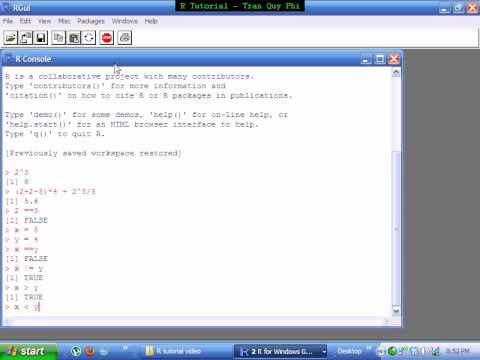This screenshot has width=480, height=360.
Task: Open the Windows menu
Action: click(x=124, y=21)
